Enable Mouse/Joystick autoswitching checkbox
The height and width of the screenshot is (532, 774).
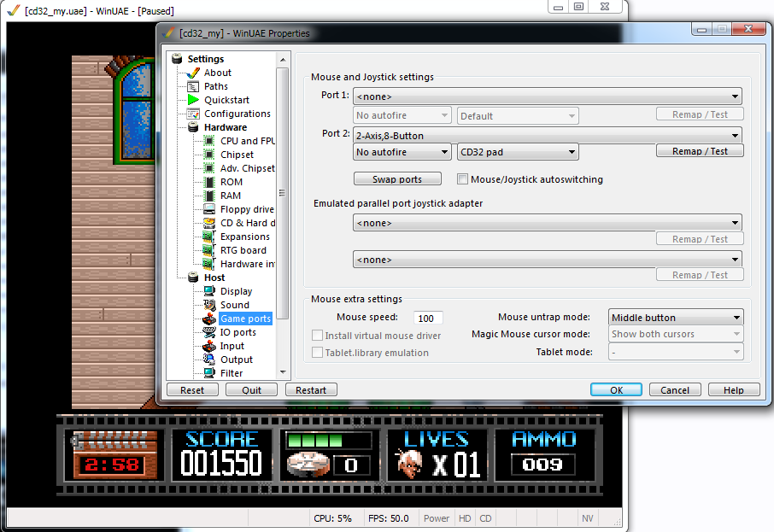[x=462, y=179]
